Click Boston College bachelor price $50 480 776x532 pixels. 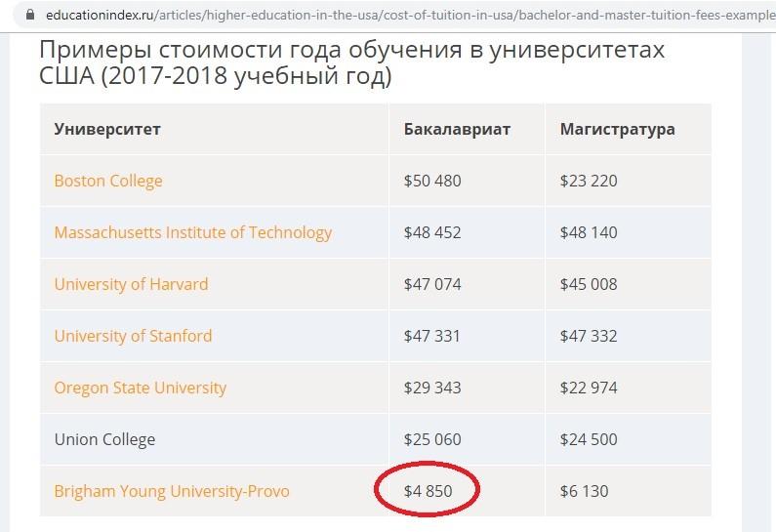(432, 181)
